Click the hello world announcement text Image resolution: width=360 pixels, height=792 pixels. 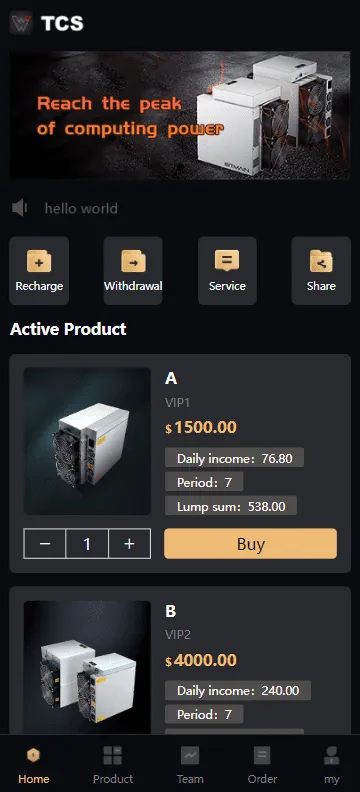point(81,208)
